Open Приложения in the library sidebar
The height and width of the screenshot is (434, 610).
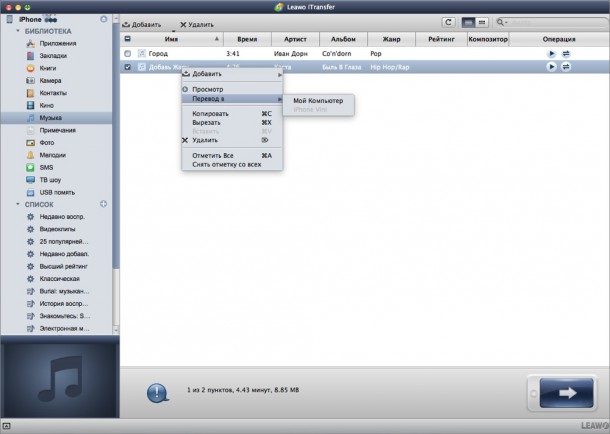click(x=58, y=43)
